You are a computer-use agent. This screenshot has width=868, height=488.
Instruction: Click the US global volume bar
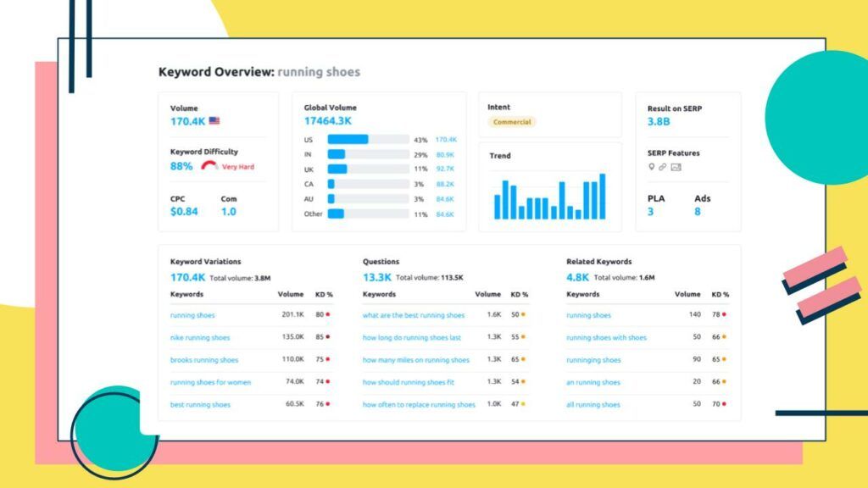[348, 139]
